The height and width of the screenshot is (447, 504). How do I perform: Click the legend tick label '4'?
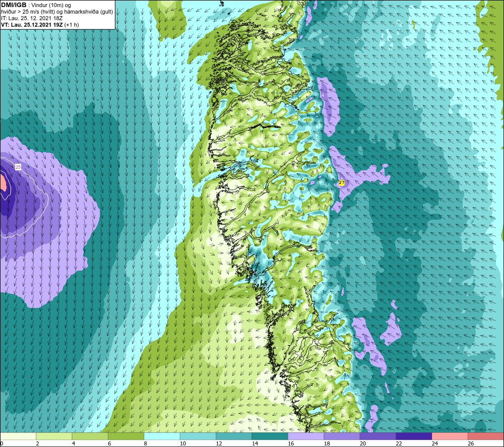pos(74,443)
